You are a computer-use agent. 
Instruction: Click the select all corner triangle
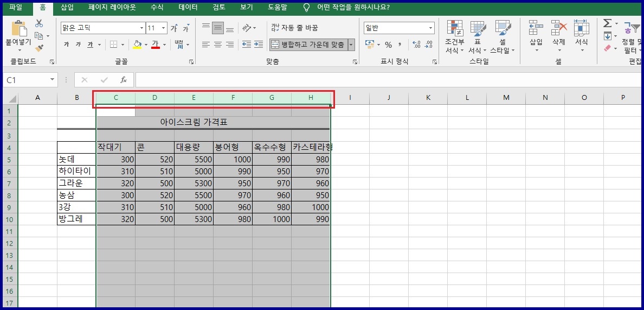click(12, 98)
